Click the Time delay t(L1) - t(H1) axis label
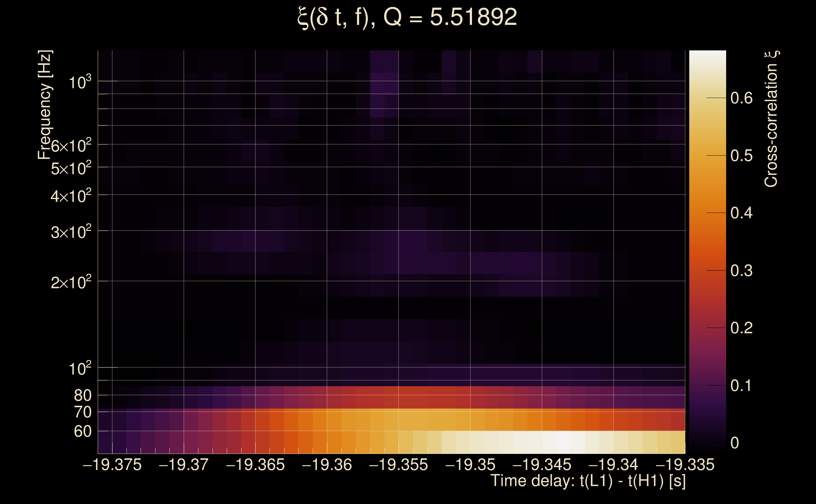Screen dimensions: 816x504 pyautogui.click(x=588, y=481)
